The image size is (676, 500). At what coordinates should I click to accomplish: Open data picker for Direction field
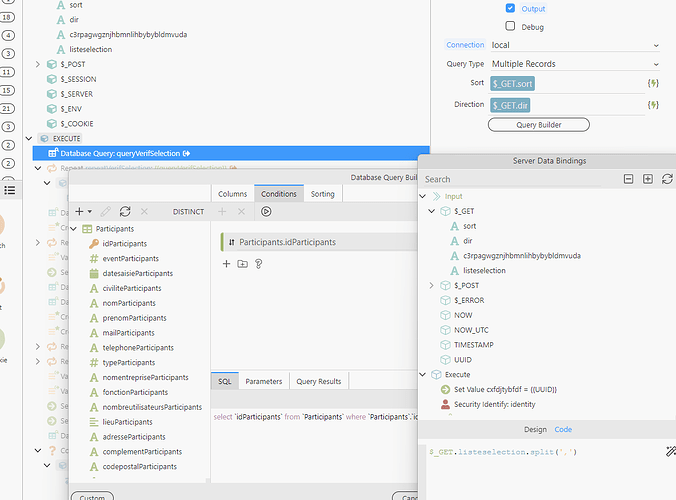[653, 104]
